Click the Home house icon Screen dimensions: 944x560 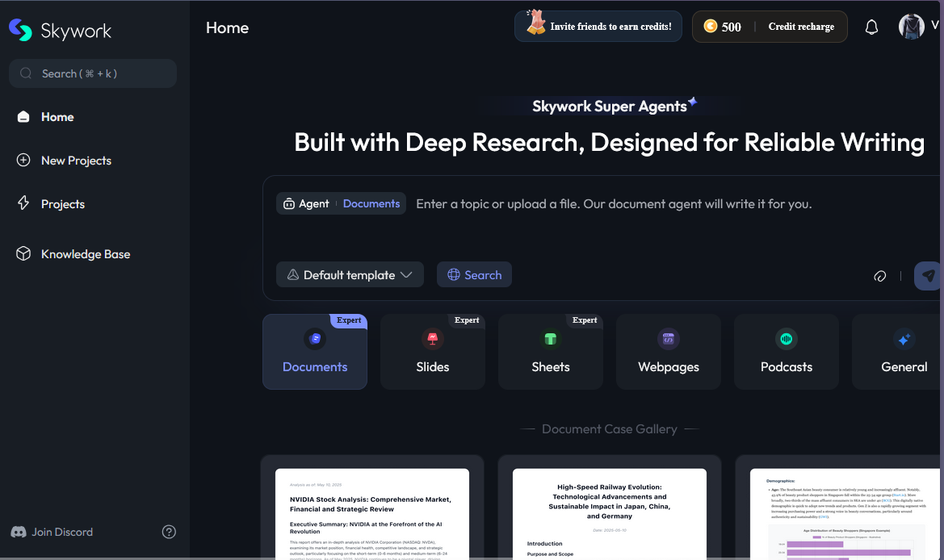[23, 117]
